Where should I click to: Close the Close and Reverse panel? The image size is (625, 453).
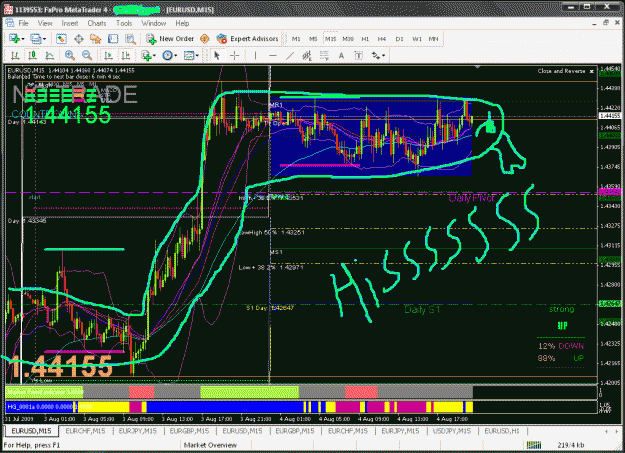click(592, 71)
